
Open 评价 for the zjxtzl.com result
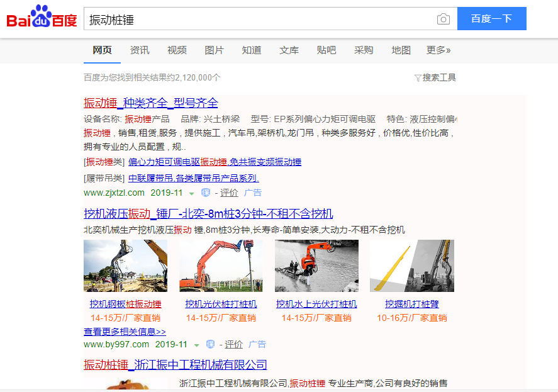coord(229,193)
